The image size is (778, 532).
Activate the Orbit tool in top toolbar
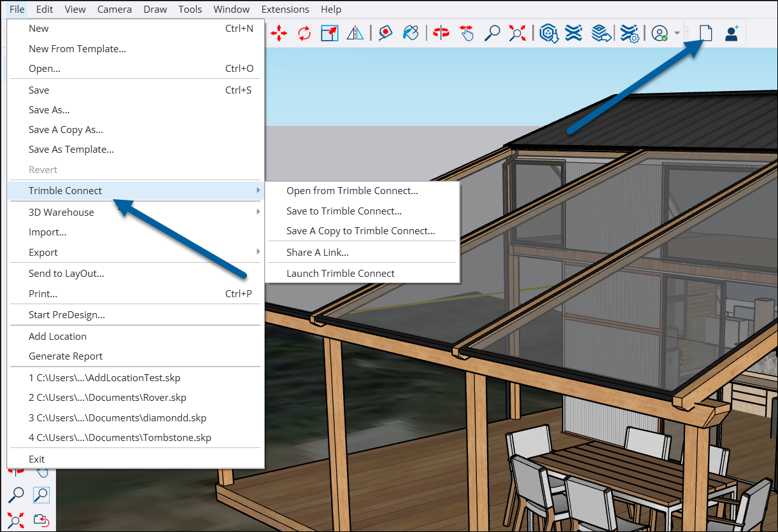441,34
